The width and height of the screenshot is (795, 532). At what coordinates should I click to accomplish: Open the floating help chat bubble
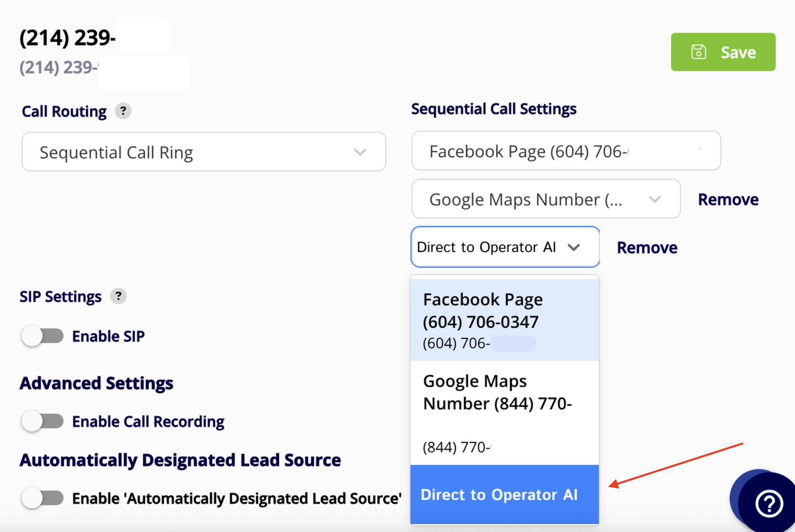coord(768,503)
